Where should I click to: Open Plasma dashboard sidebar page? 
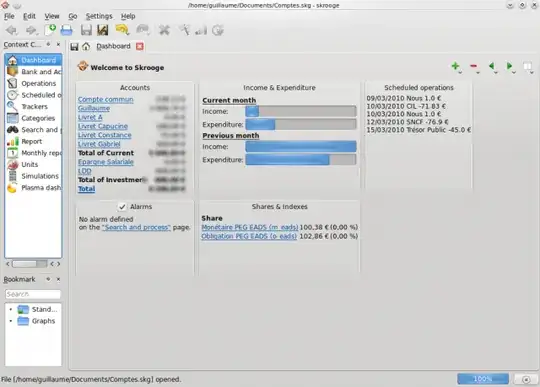coord(33,188)
